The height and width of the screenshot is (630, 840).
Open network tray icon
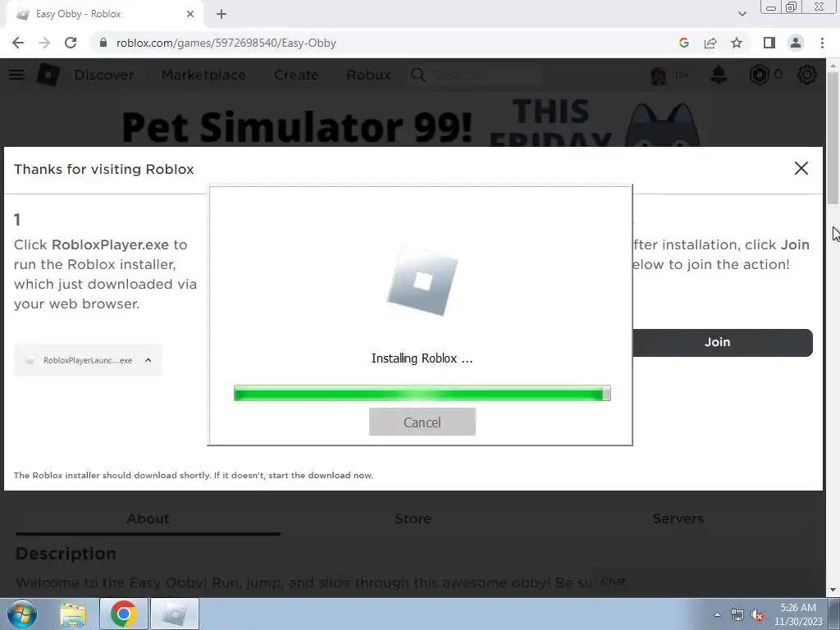[x=737, y=615]
